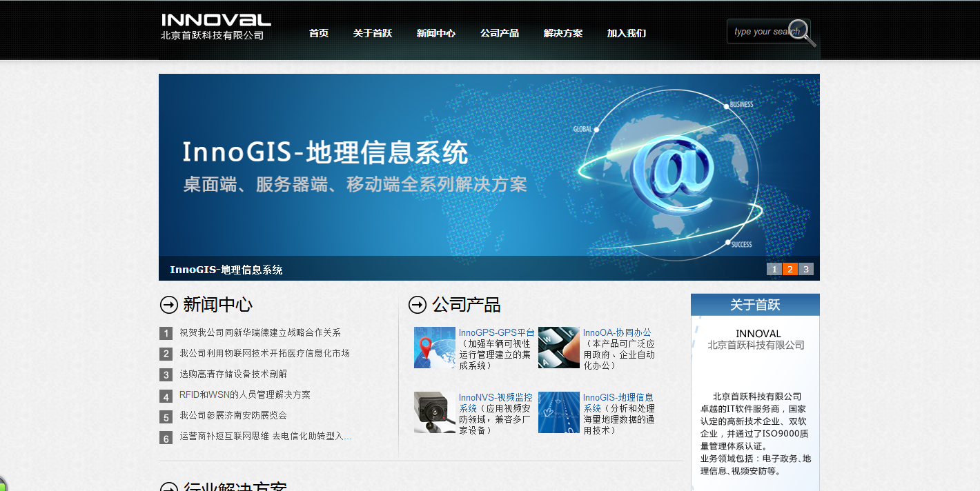The image size is (980, 491).
Task: Open InnoGIS blue grid thumbnail
Action: 559,412
